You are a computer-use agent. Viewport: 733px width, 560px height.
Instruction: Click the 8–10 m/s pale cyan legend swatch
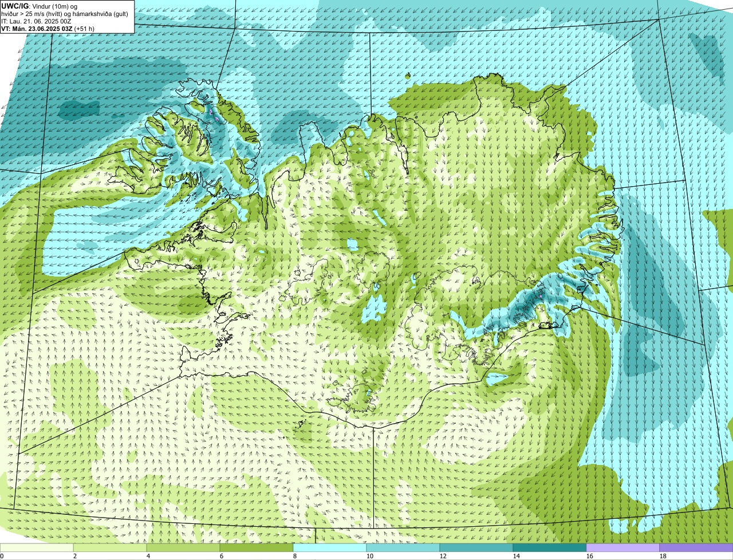coord(330,548)
